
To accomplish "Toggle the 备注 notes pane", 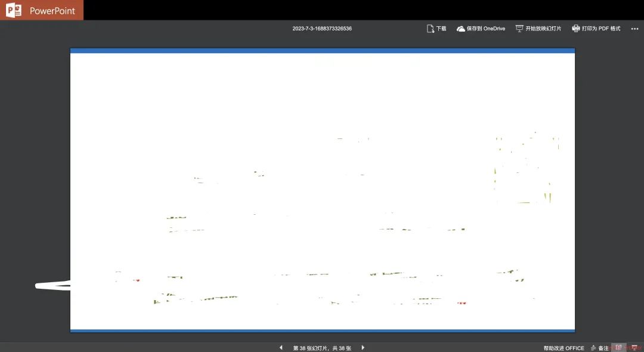I will click(x=600, y=348).
